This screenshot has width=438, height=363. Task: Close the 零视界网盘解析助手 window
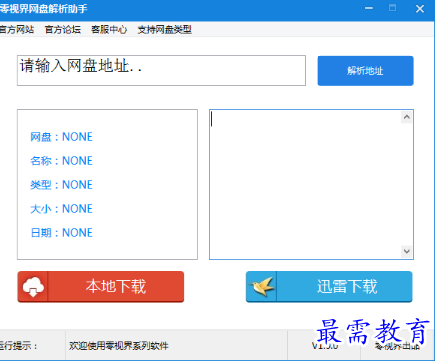[x=420, y=9]
